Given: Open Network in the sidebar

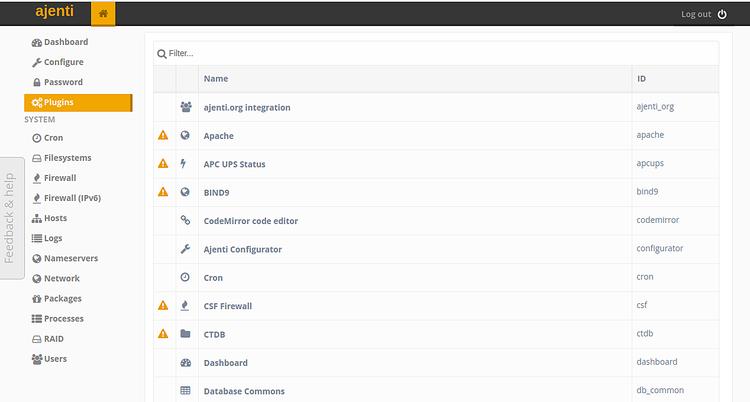Looking at the screenshot, I should 55,279.
